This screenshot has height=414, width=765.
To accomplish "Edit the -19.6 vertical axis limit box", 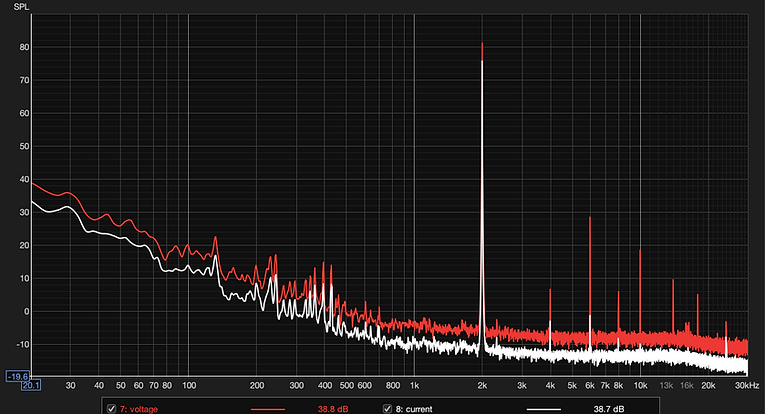I will (18, 376).
